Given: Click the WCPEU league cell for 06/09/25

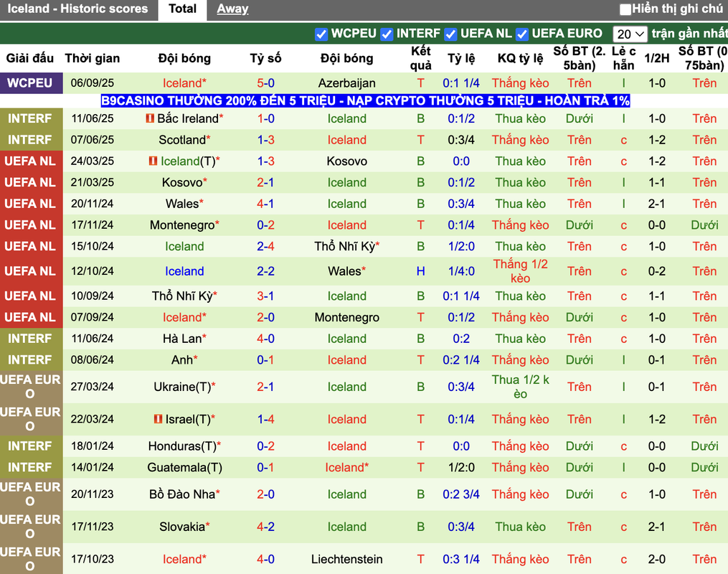Looking at the screenshot, I should pos(31,83).
